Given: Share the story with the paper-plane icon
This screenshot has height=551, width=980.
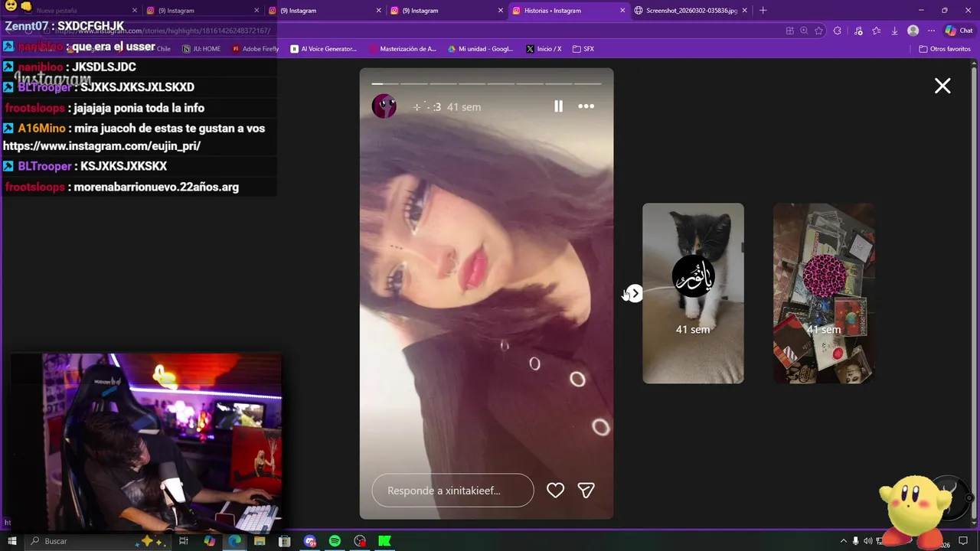Looking at the screenshot, I should click(x=586, y=491).
